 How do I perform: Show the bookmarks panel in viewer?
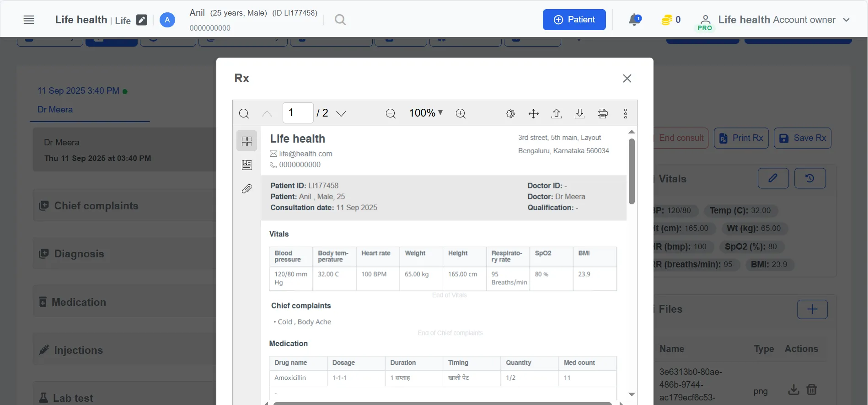[x=246, y=165]
